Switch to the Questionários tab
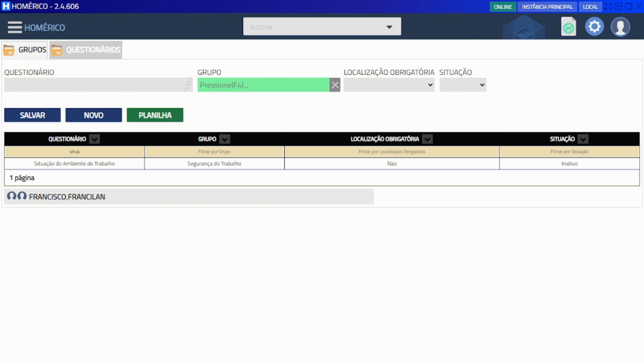The width and height of the screenshot is (644, 362). click(x=86, y=50)
